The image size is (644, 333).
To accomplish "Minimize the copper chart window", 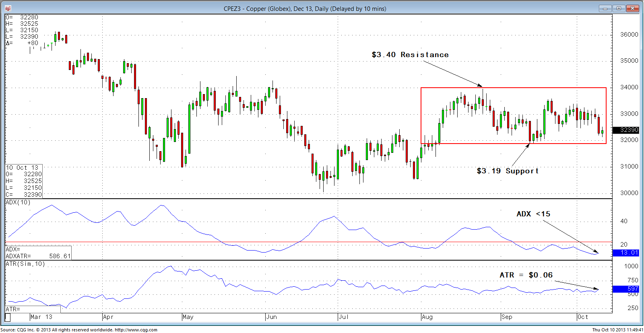I will click(x=605, y=8).
